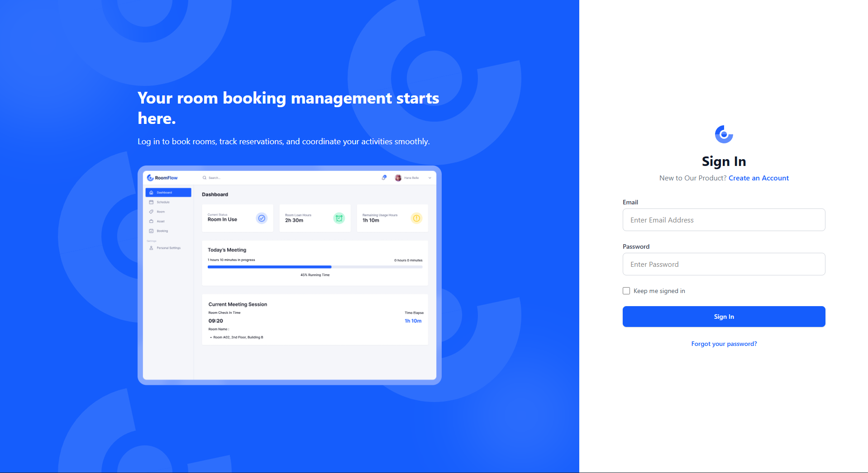Click the blue checkmark Room In Use icon
Image resolution: width=868 pixels, height=473 pixels.
(262, 218)
